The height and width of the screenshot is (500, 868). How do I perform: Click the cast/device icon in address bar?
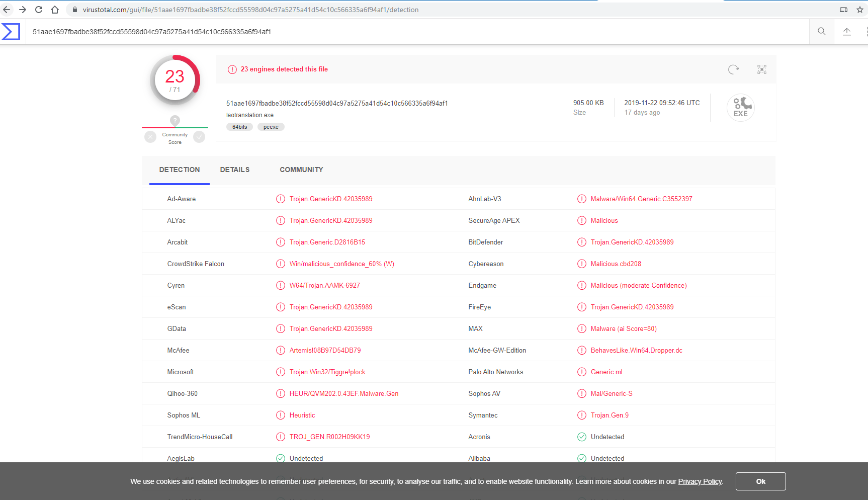click(844, 10)
